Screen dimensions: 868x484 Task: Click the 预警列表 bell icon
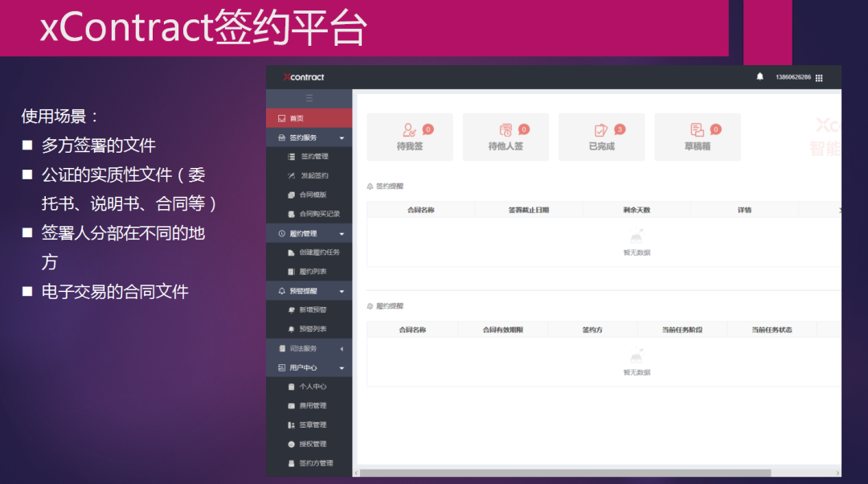[291, 329]
